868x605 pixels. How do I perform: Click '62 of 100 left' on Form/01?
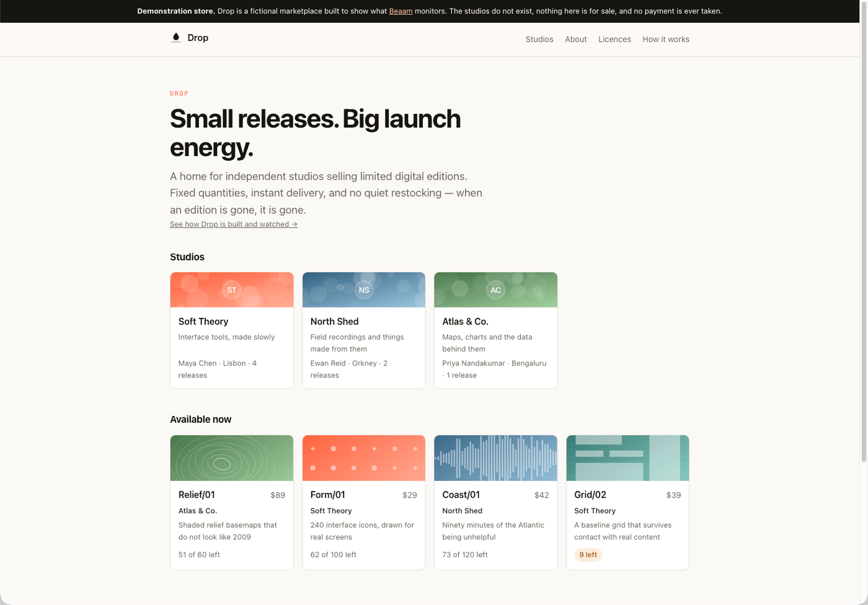click(x=334, y=555)
